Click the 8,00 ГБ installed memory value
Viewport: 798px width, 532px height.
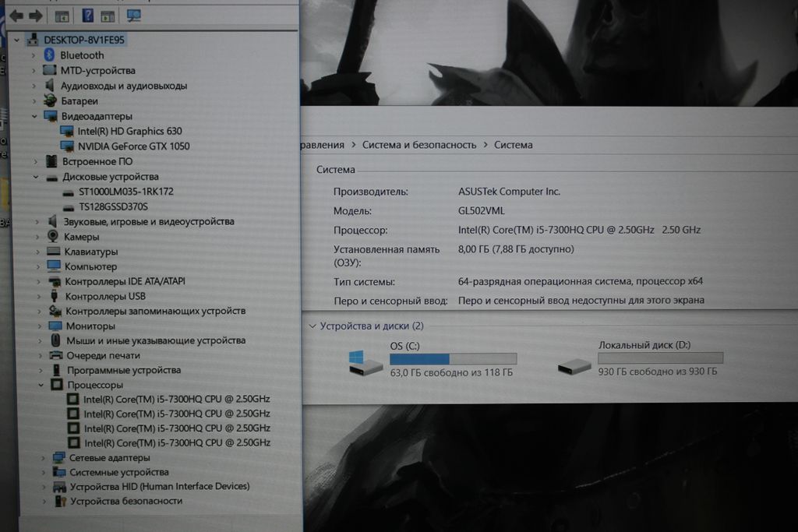pos(516,249)
